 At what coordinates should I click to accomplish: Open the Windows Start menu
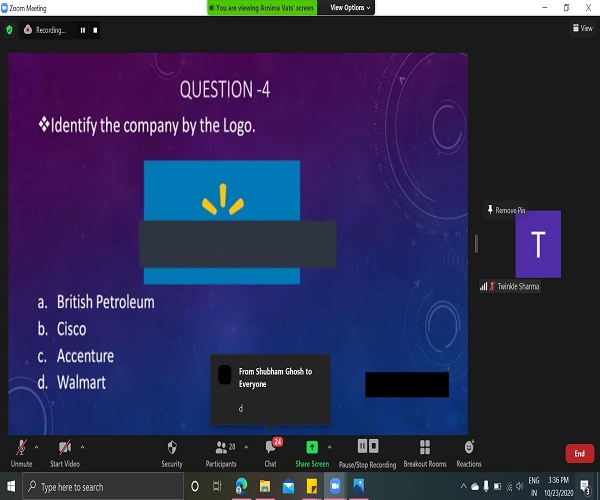pos(11,487)
